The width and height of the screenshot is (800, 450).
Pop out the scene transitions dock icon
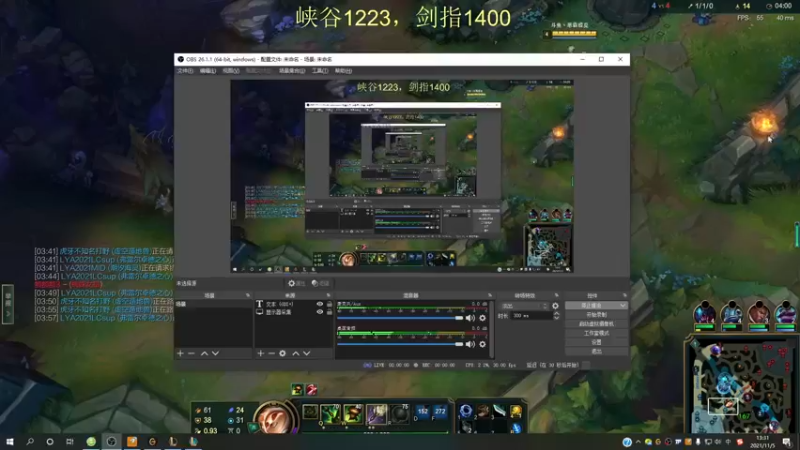tap(556, 295)
